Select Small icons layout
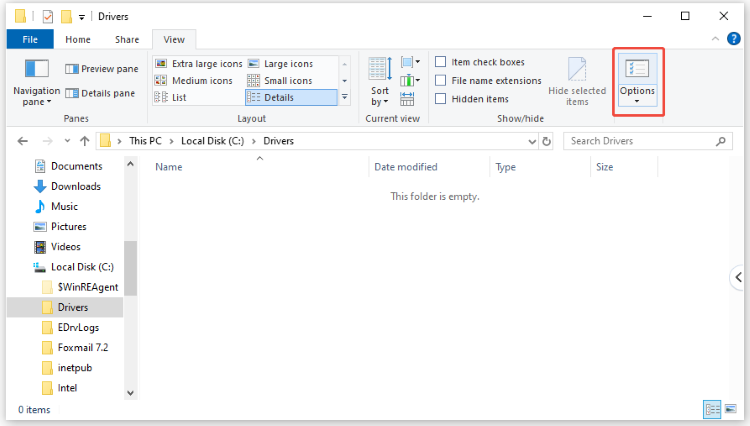This screenshot has width=750, height=426. pos(280,80)
